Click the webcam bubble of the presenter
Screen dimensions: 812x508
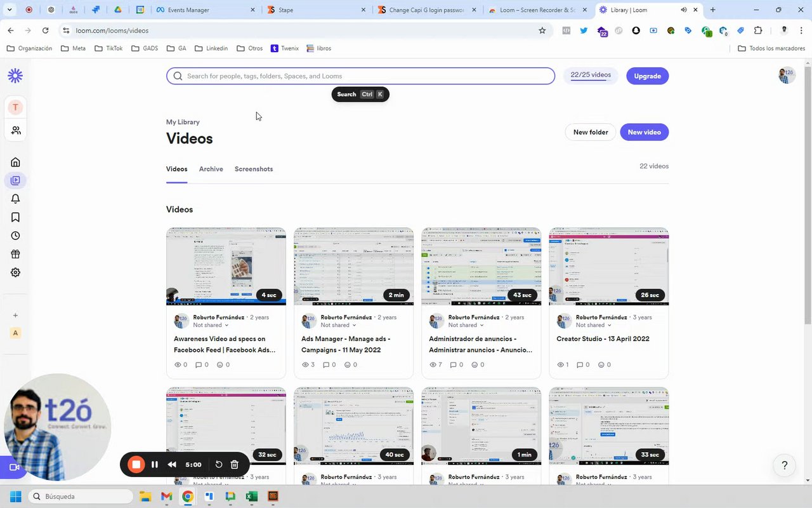[57, 427]
